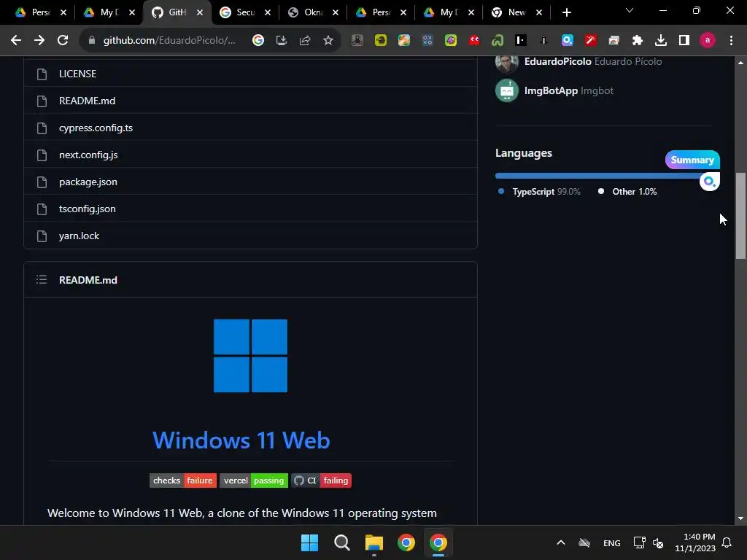Close the GitHub tab
Image resolution: width=747 pixels, height=560 pixels.
[x=200, y=12]
